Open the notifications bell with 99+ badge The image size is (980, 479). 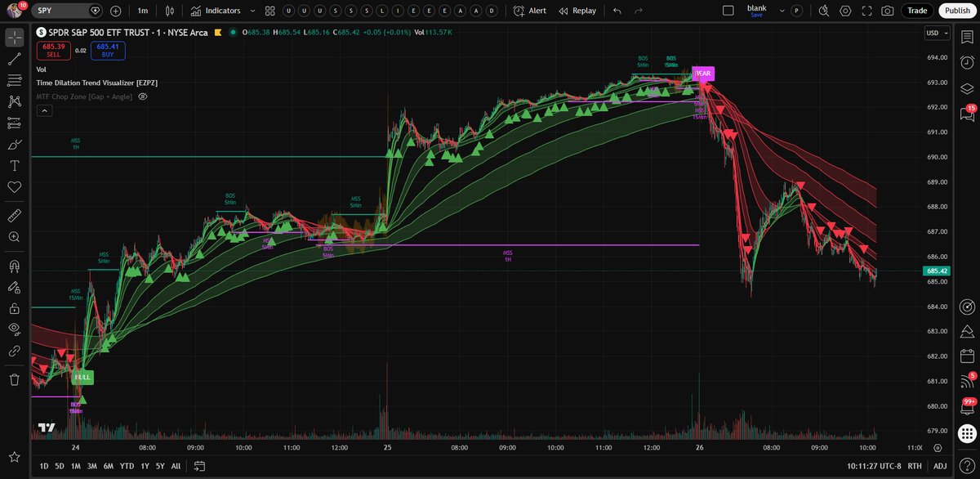[x=968, y=406]
